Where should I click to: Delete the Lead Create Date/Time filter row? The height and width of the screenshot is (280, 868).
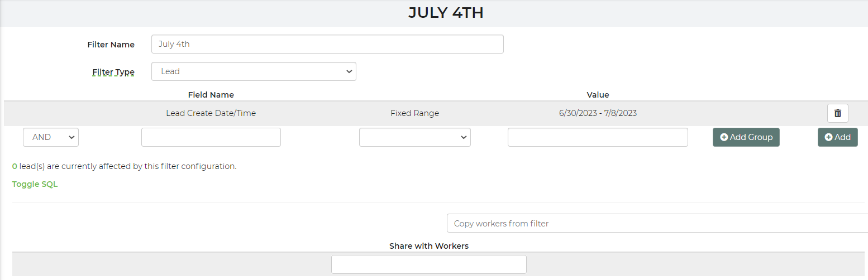click(x=837, y=113)
